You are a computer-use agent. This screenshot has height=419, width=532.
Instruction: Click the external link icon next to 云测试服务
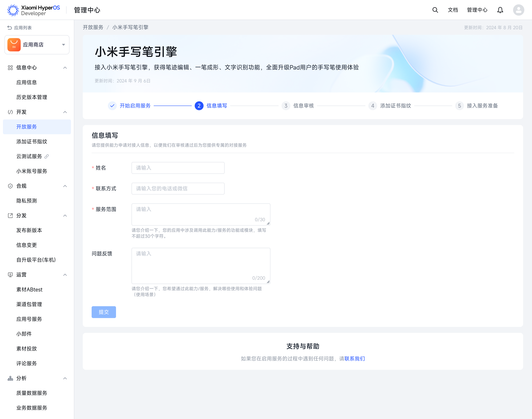pos(47,156)
